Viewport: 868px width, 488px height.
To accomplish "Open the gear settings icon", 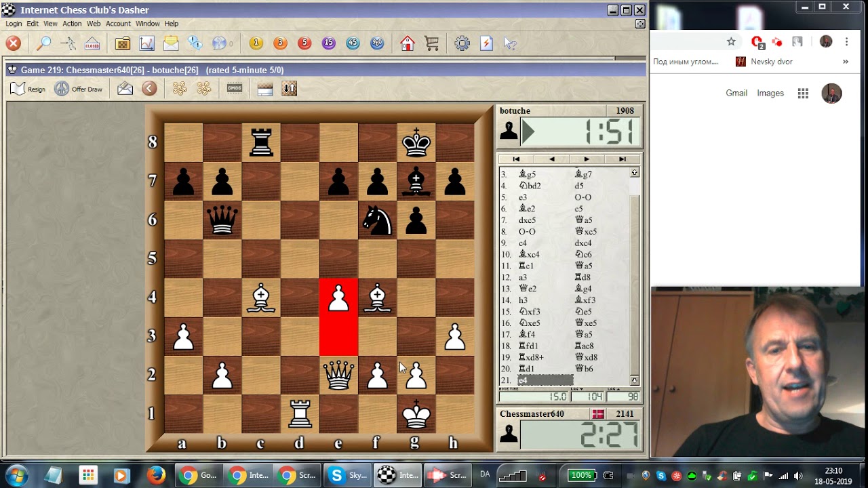I will [462, 43].
